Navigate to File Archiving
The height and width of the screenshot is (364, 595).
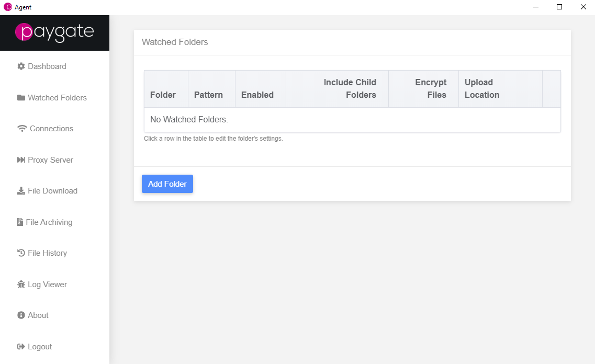tap(45, 222)
